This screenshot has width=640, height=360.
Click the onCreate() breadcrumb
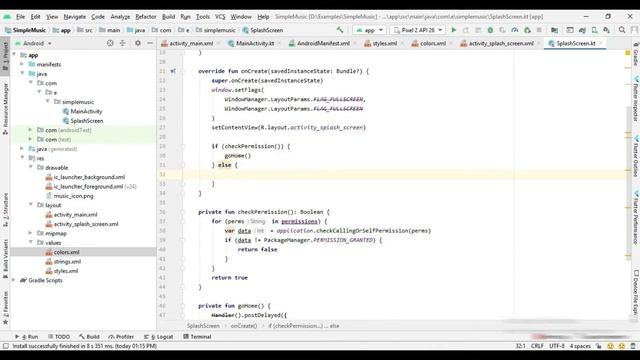[x=244, y=326]
